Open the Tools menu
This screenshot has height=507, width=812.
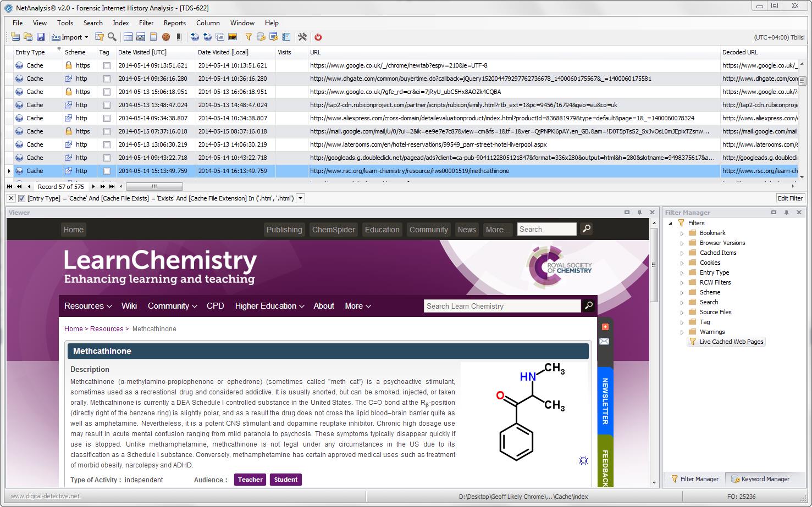click(65, 23)
